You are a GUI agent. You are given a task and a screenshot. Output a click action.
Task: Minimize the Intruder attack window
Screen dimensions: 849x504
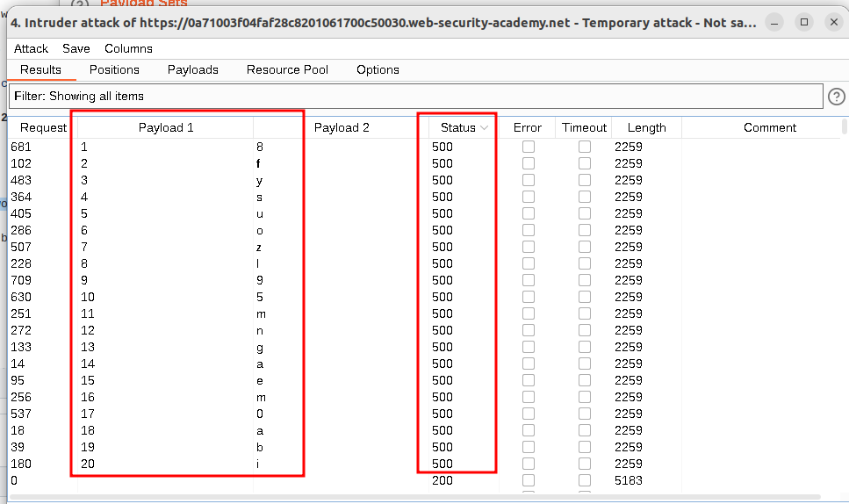774,22
